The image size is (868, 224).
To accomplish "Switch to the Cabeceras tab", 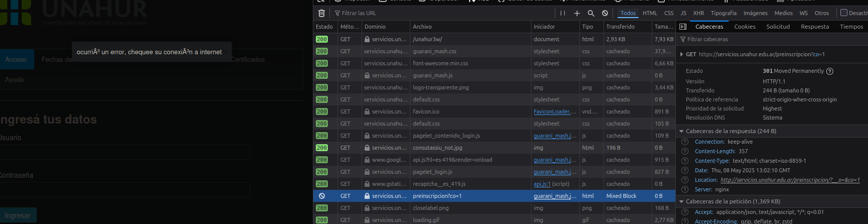I will click(x=709, y=27).
